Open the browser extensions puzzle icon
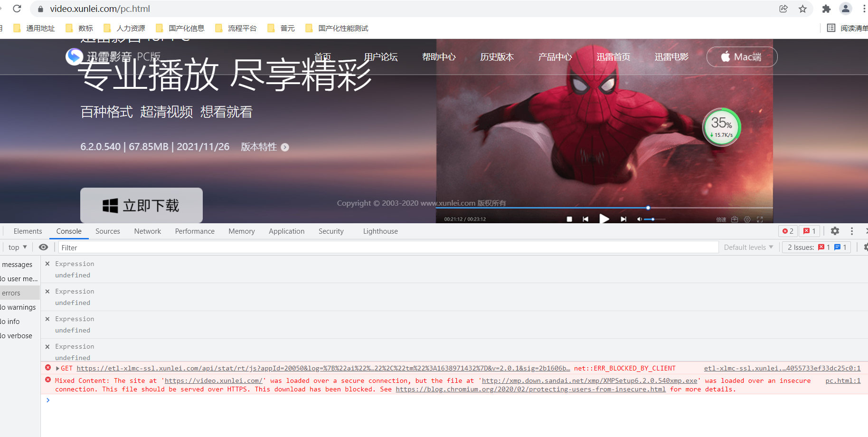Viewport: 868px width, 437px height. [826, 9]
